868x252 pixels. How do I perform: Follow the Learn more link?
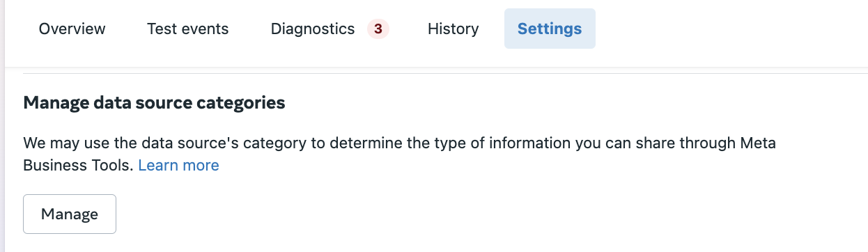click(x=178, y=165)
